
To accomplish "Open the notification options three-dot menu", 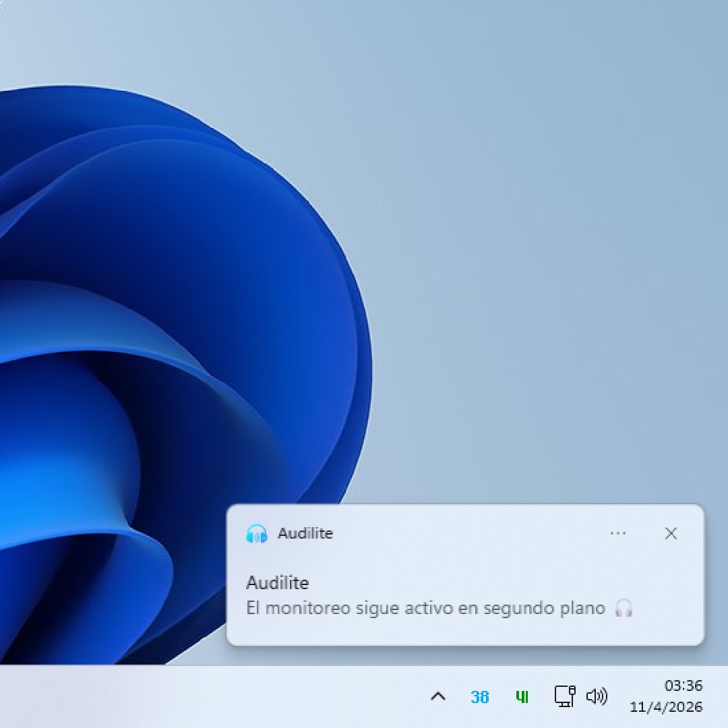I will click(x=617, y=533).
